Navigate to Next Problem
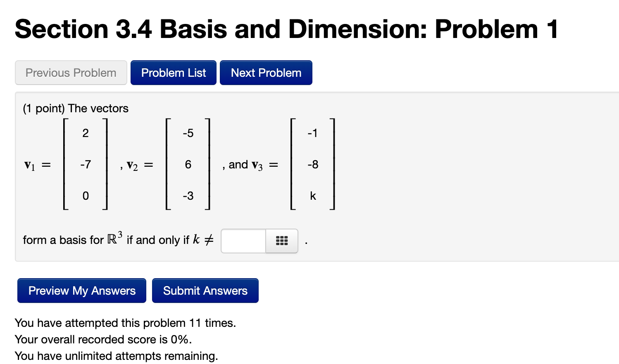Screen dimensions: 619x364 (x=266, y=72)
